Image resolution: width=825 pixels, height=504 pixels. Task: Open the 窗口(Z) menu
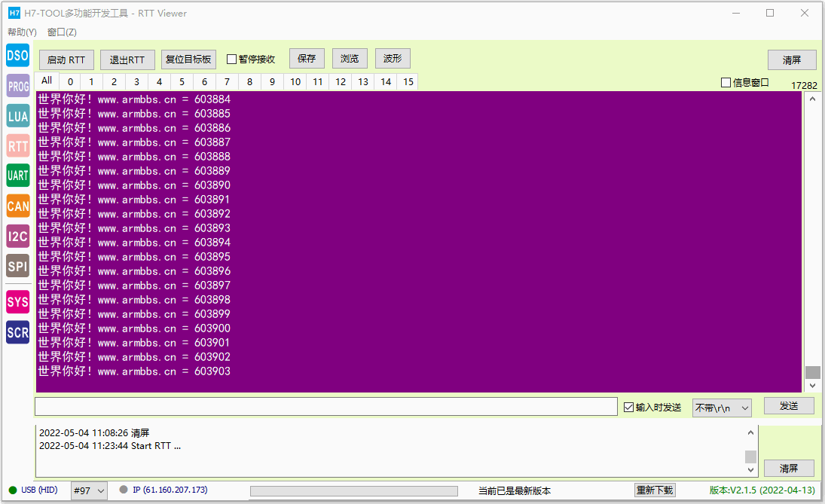(x=62, y=32)
